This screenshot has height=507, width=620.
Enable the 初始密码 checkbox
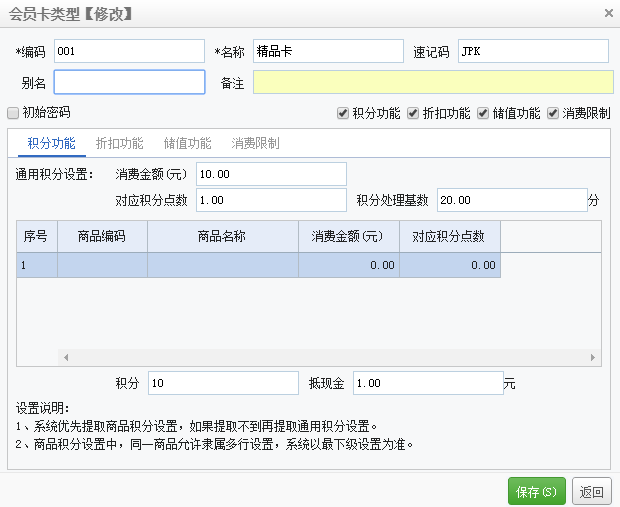[x=13, y=113]
